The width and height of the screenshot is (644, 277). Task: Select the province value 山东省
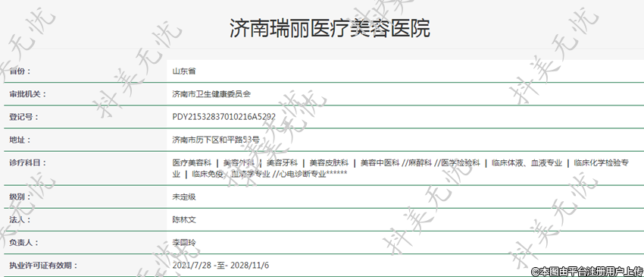point(184,71)
